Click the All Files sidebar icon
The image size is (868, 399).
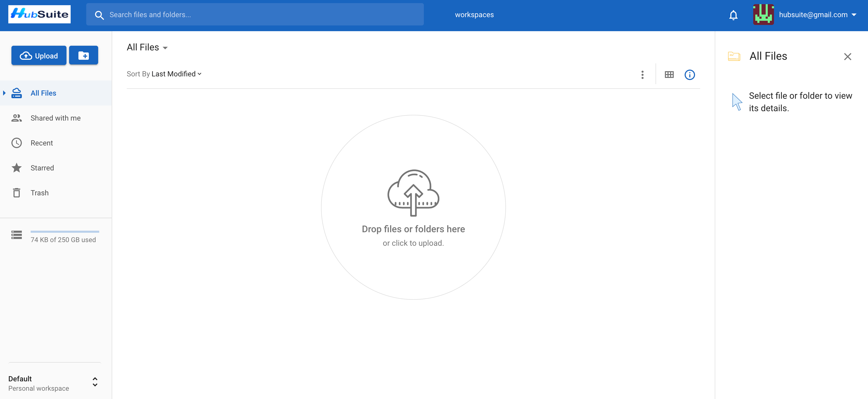[x=17, y=93]
